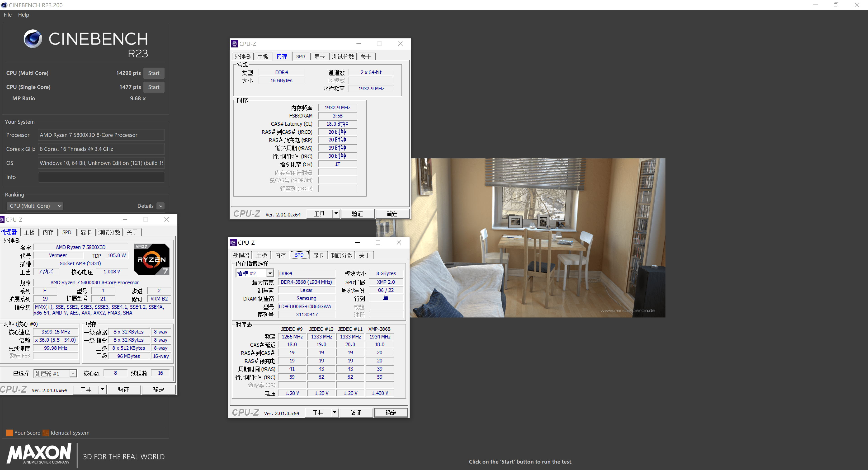Minimize the Cinebench main window
Screen dimensions: 868x470
click(x=815, y=5)
